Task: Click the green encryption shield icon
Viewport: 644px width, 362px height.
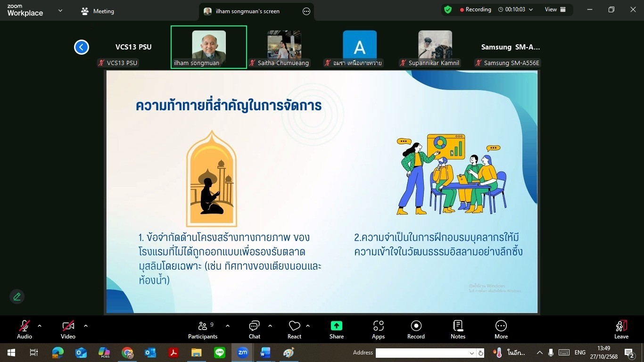Action: click(448, 9)
